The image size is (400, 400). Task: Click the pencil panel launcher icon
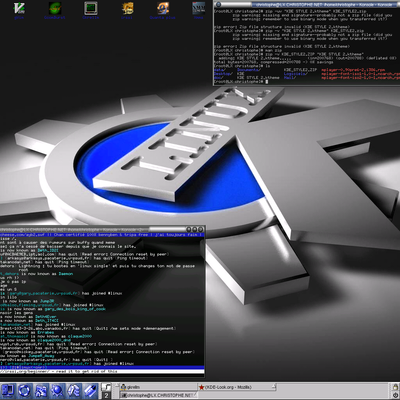(x=90, y=391)
